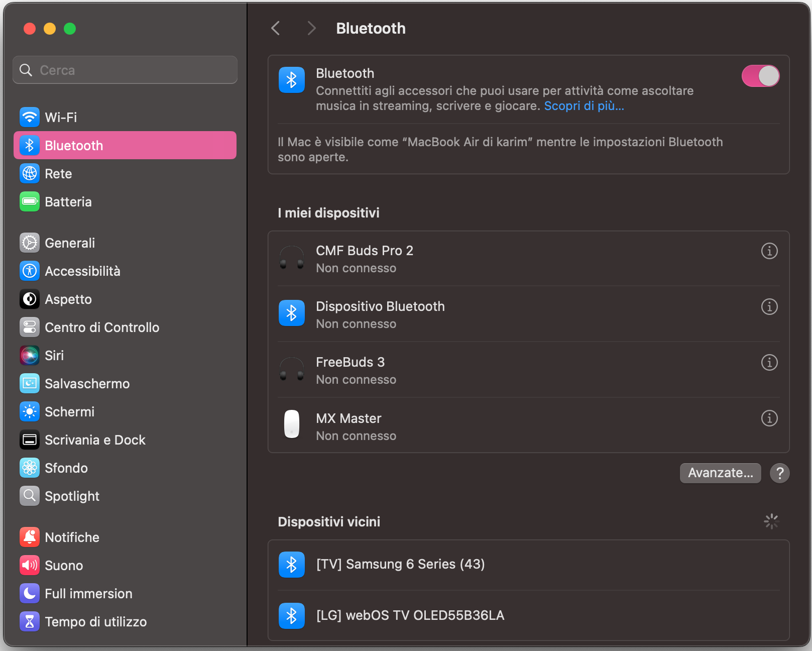
Task: Select Batteria label in sidebar
Action: 68,202
